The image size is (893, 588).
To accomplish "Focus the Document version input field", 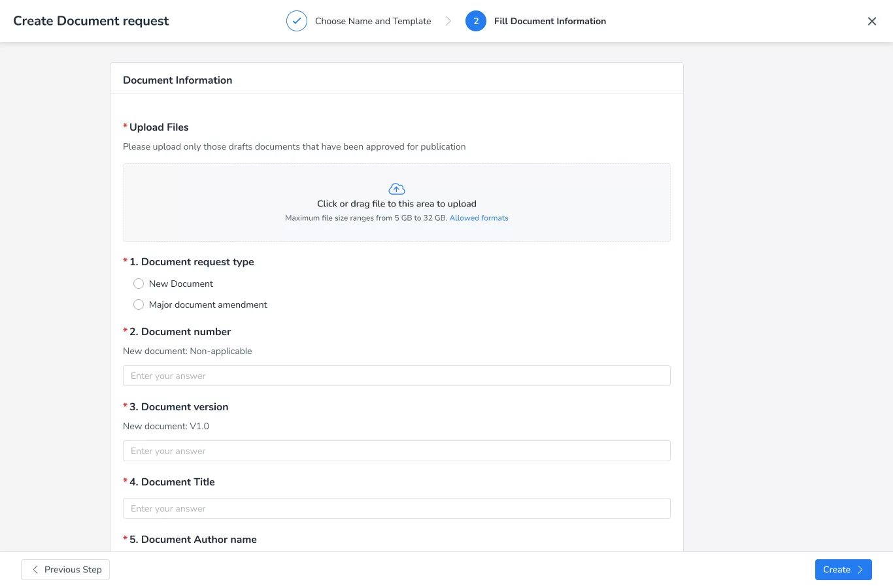I will (x=397, y=451).
